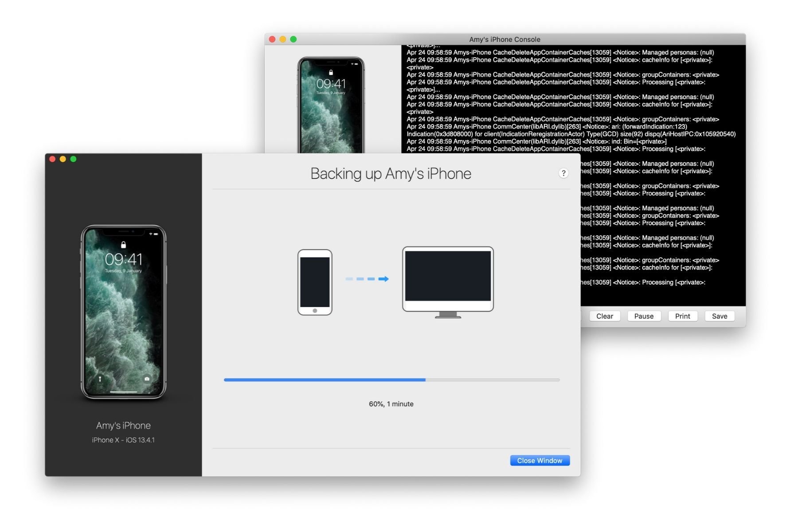
Task: Zoom the Console window with green button
Action: 293,39
